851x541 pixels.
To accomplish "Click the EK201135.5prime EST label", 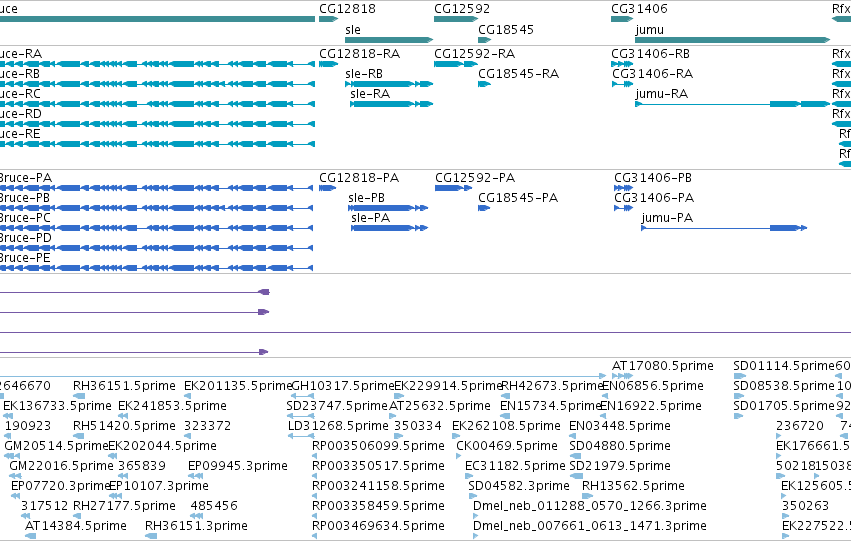I will click(238, 386).
